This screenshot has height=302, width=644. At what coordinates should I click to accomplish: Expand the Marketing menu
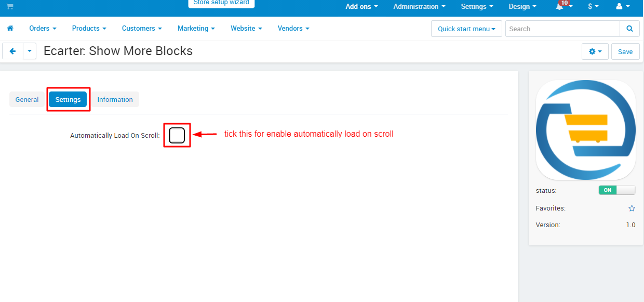point(196,29)
